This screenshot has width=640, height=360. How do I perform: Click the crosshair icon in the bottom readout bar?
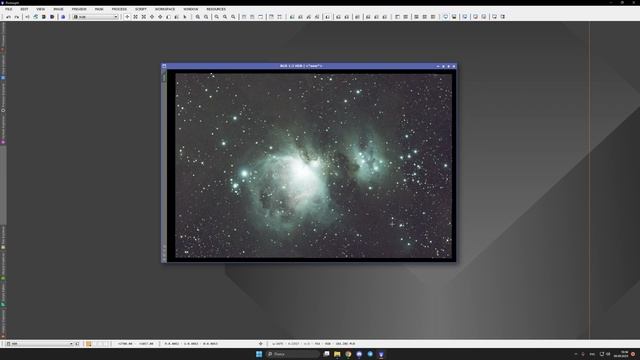(260, 344)
